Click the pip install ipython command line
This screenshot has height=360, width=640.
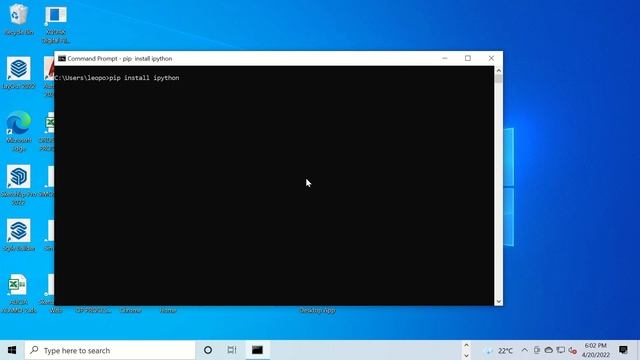pyautogui.click(x=117, y=78)
